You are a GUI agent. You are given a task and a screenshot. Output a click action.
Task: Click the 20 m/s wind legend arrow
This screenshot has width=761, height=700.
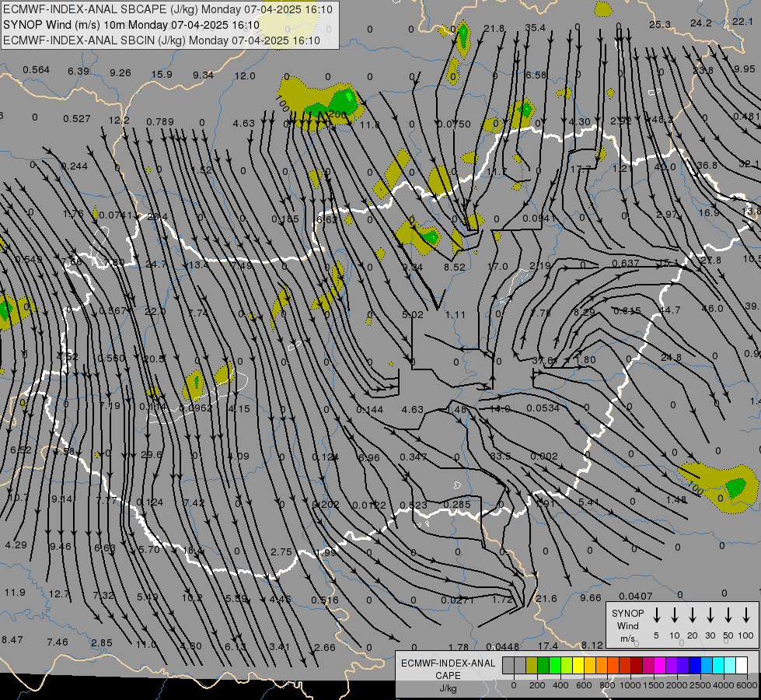[x=693, y=615]
